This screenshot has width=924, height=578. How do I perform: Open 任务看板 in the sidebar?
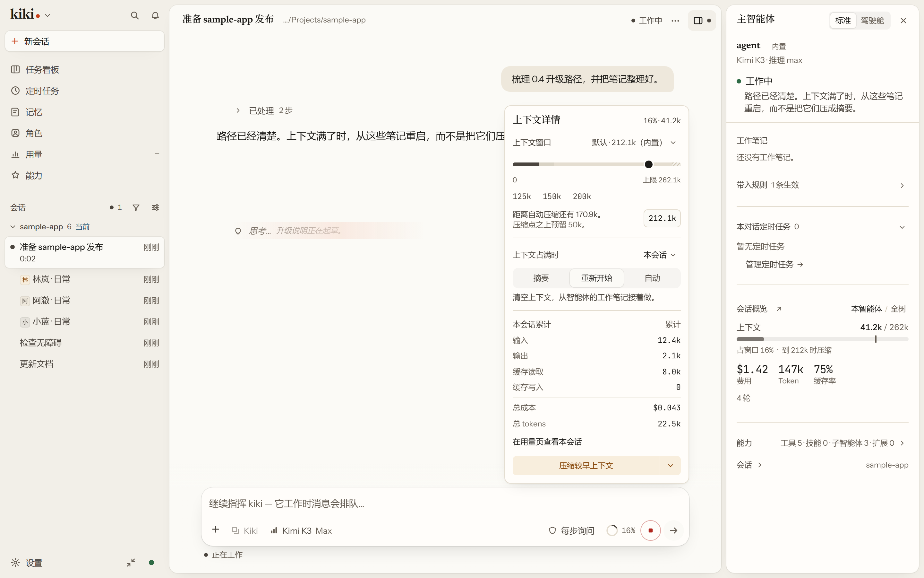pyautogui.click(x=84, y=70)
